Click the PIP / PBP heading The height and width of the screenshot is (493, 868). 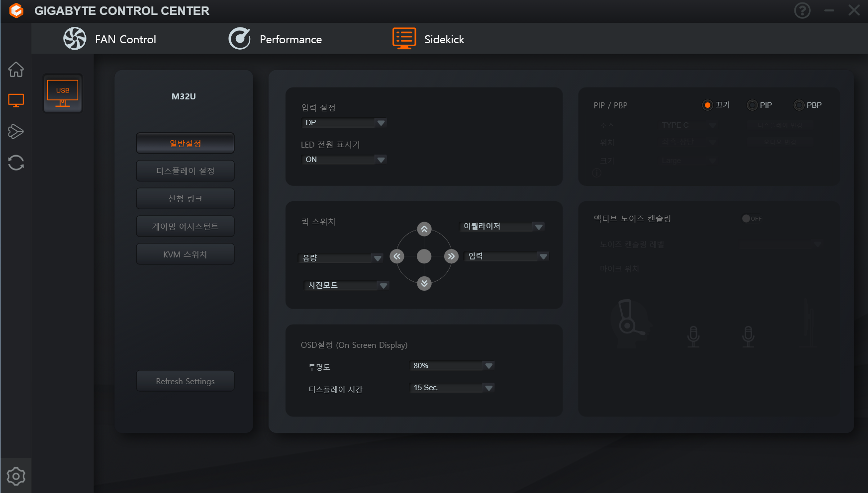(x=610, y=105)
